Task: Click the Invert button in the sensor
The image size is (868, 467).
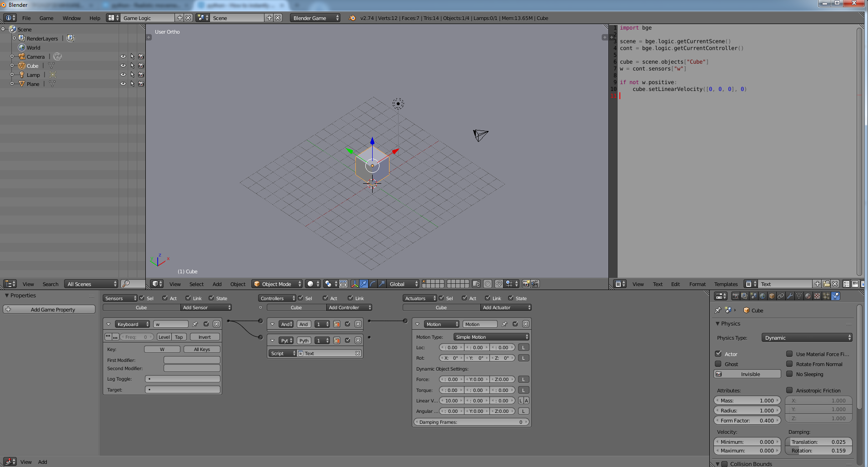Action: (x=205, y=337)
